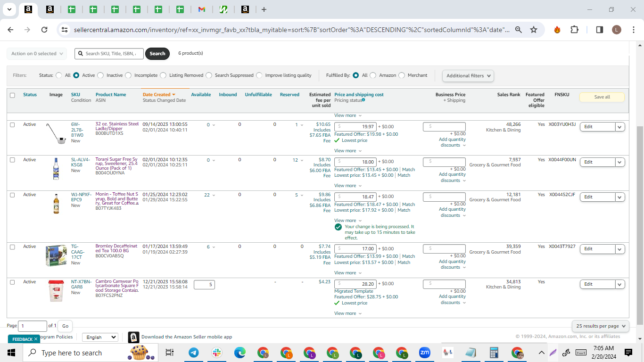Select the Search Suppressed status filter
The height and width of the screenshot is (362, 644).
coord(209,75)
